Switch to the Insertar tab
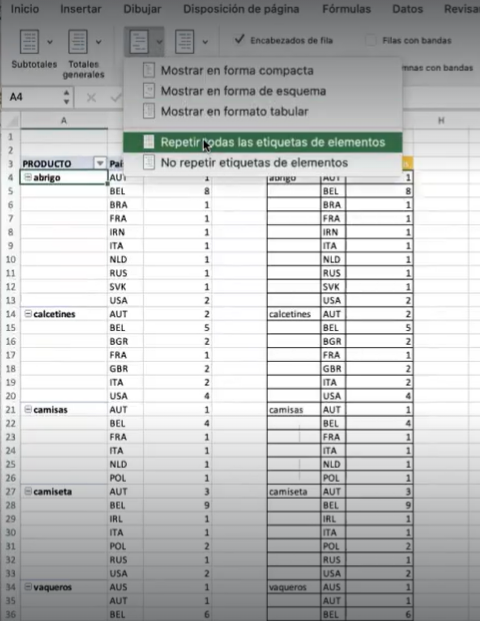The width and height of the screenshot is (480, 621). [81, 9]
